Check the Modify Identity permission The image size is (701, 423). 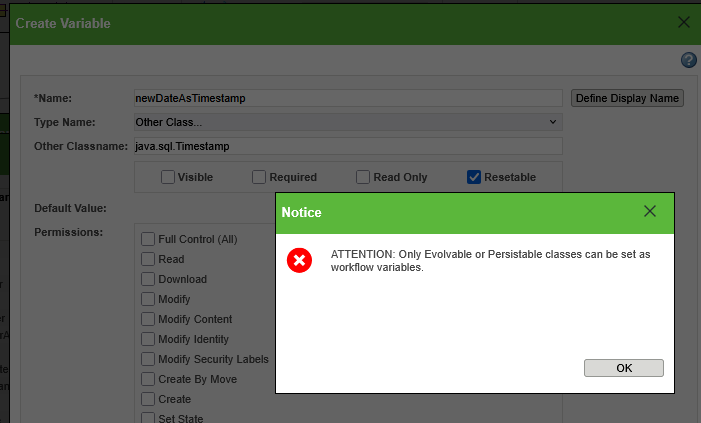(x=148, y=339)
